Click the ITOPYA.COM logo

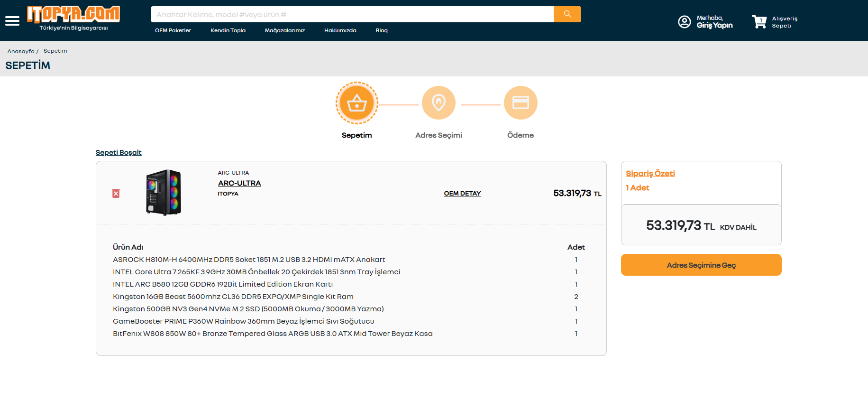click(x=73, y=14)
